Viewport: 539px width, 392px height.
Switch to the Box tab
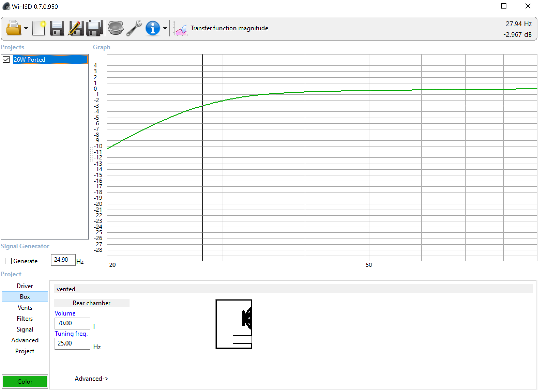click(25, 297)
